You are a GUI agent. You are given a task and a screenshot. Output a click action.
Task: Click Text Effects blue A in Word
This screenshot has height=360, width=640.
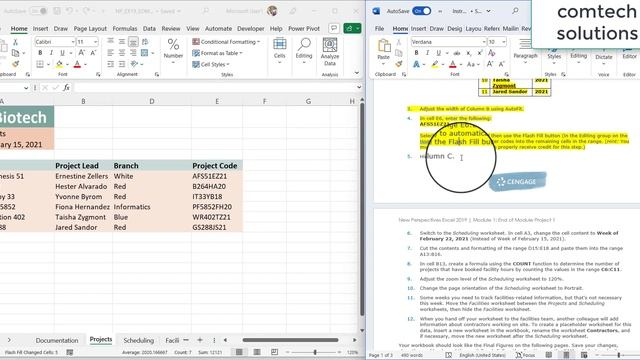tap(416, 64)
